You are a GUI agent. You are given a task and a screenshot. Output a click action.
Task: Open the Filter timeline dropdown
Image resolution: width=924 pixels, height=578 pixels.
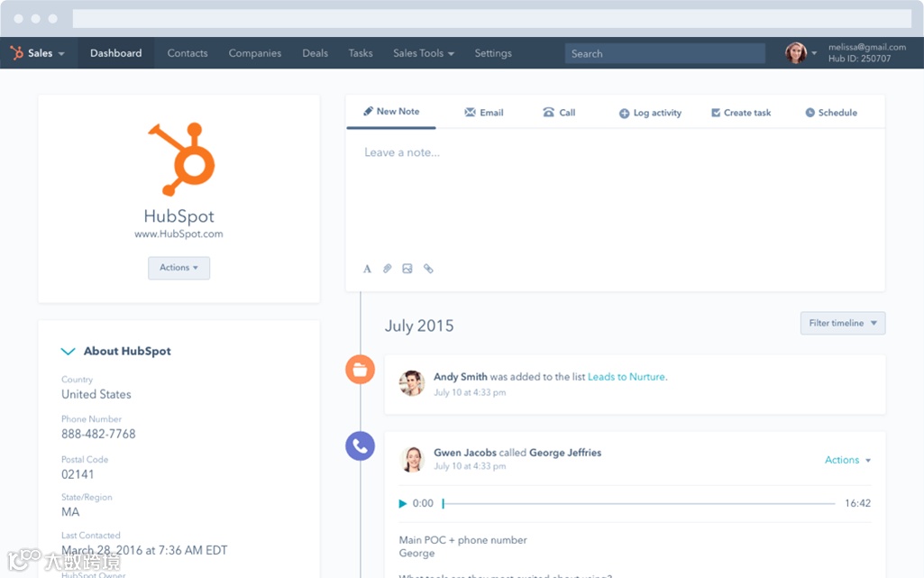843,323
